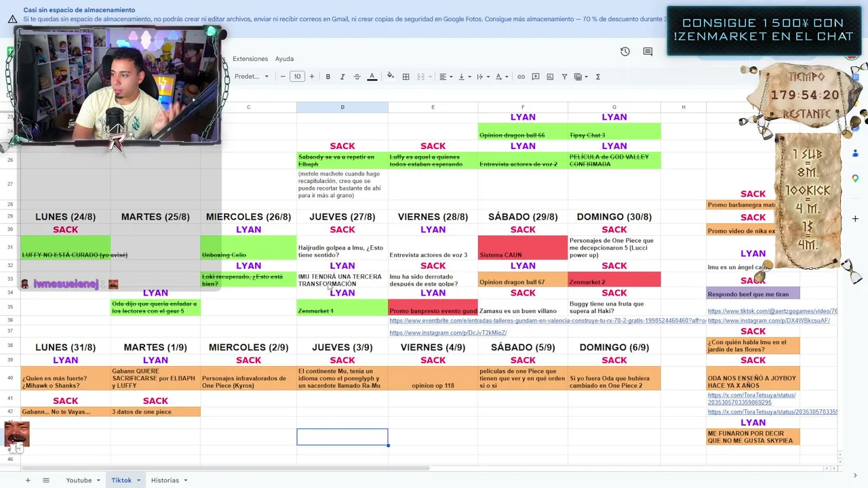
Task: Select row 40 header
Action: coord(10,378)
